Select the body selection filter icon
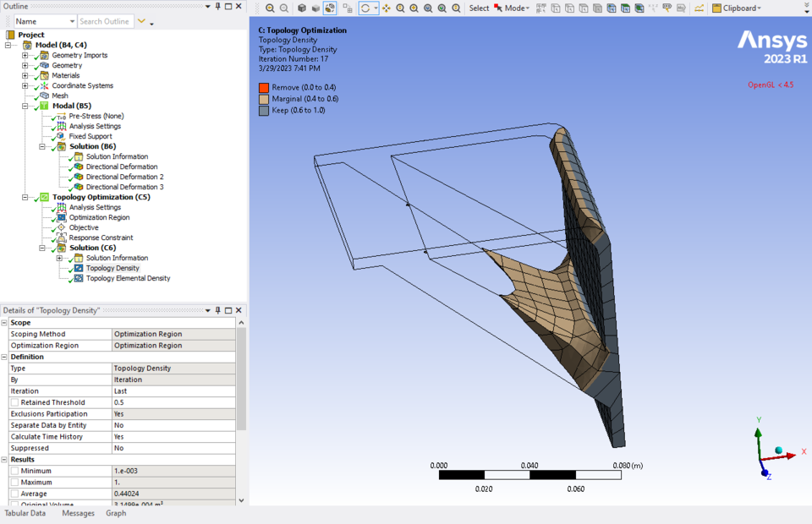This screenshot has width=812, height=524. 597,8
